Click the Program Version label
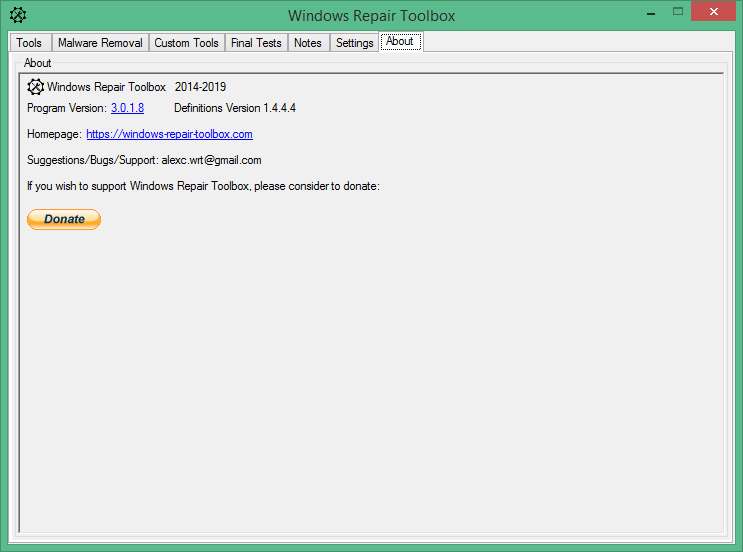This screenshot has height=552, width=743. point(66,108)
